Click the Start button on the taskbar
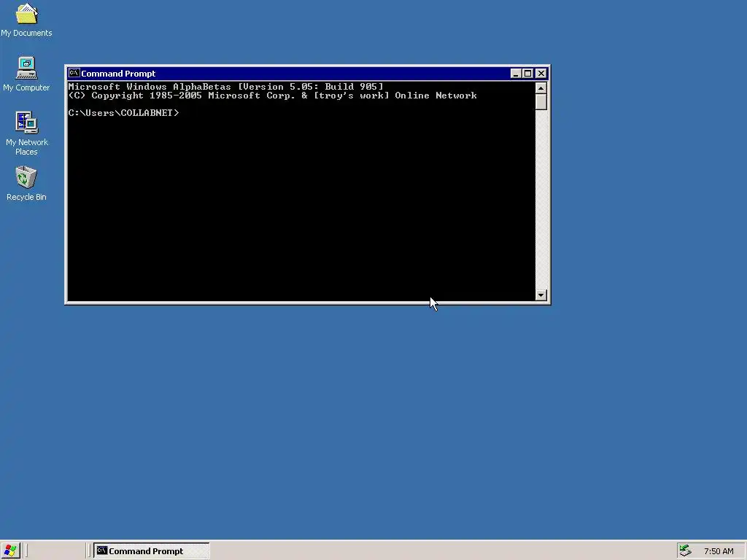This screenshot has height=560, width=747. pyautogui.click(x=10, y=551)
